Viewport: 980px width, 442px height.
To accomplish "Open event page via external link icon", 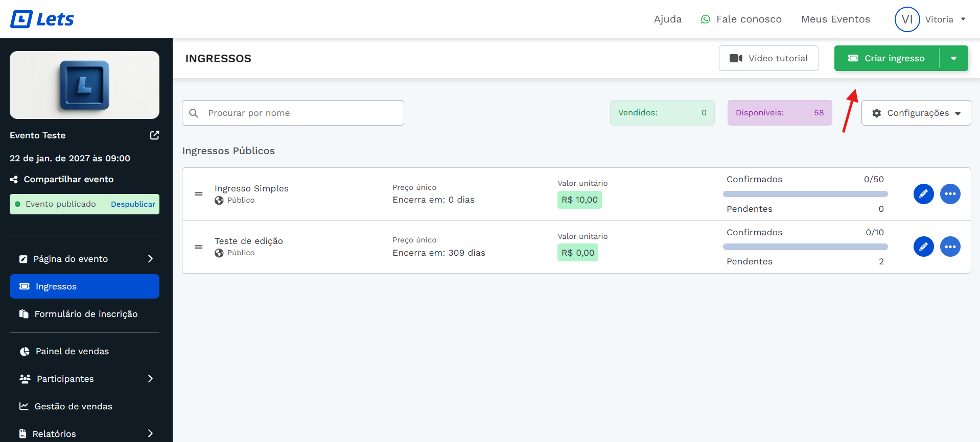I will [x=154, y=135].
